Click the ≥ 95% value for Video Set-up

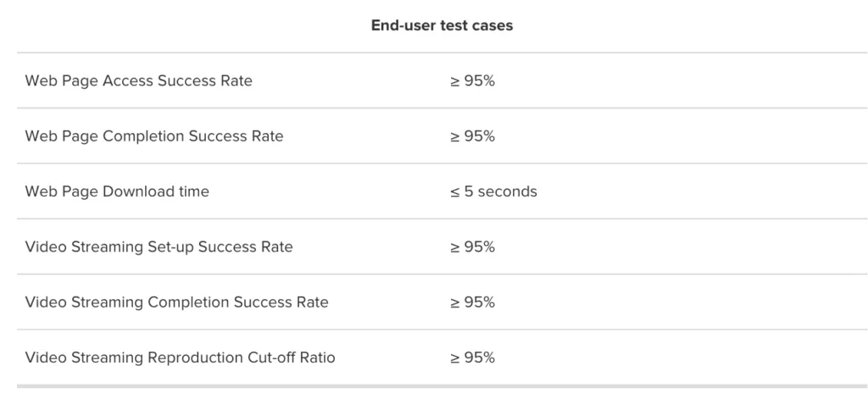[x=472, y=247]
